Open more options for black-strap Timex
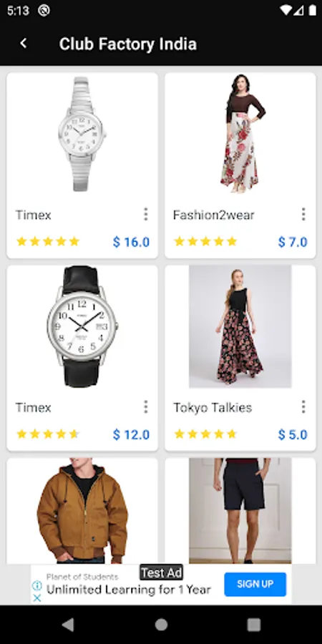 [145, 406]
